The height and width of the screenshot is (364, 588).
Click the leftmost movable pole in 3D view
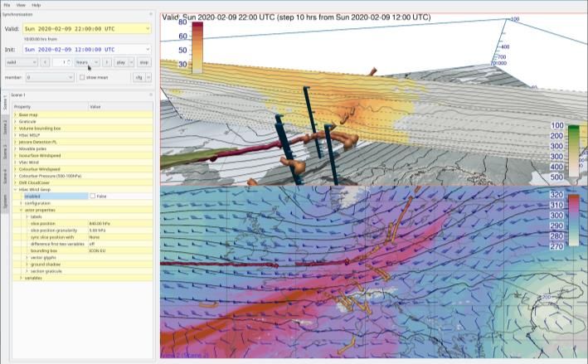pos(288,150)
